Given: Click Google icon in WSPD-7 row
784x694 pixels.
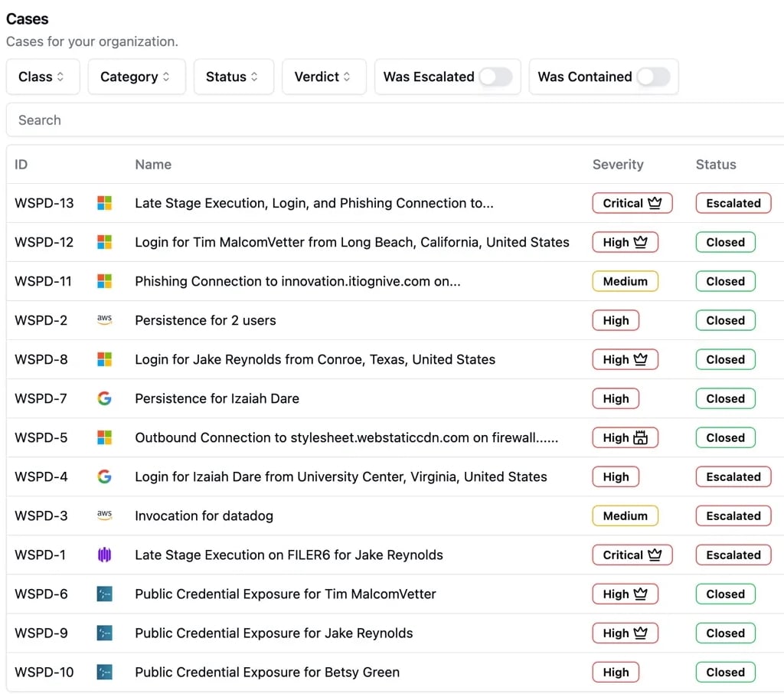Looking at the screenshot, I should (x=104, y=398).
